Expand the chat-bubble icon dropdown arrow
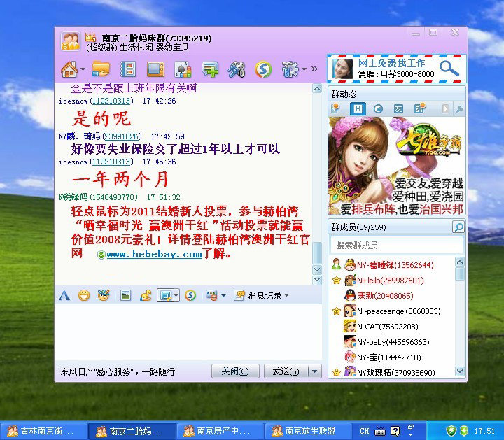 coord(224,295)
